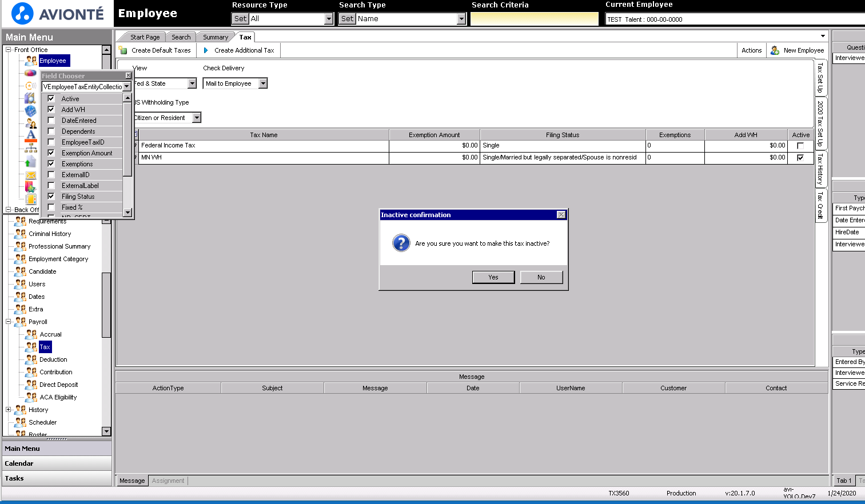Uncheck Active in the Field Chooser
Screen dimensions: 865x504
pos(50,98)
